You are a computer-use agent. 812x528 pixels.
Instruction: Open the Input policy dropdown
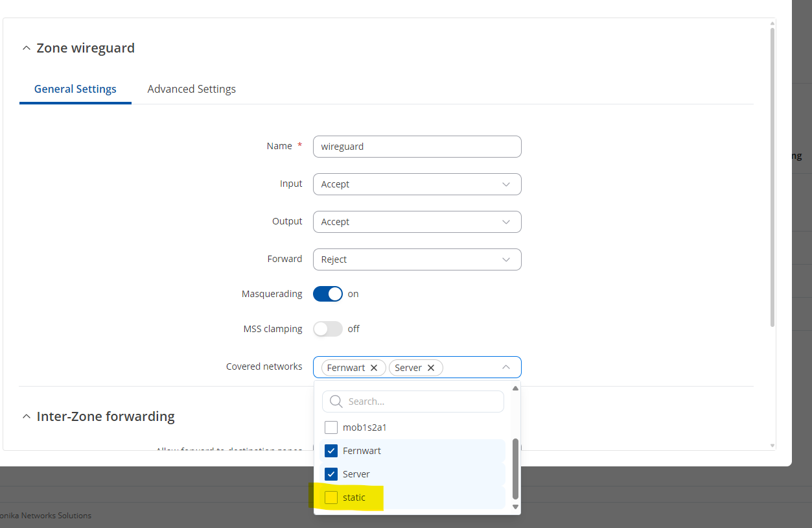(417, 184)
